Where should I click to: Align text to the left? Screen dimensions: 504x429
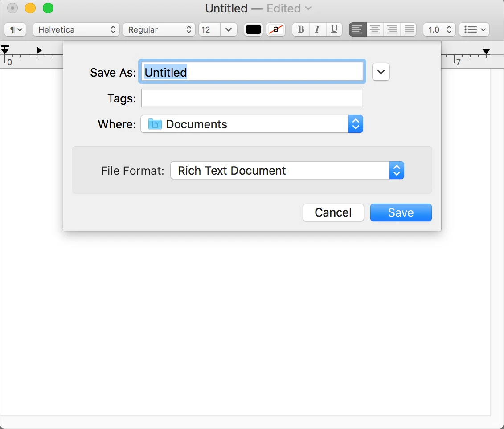pyautogui.click(x=357, y=29)
